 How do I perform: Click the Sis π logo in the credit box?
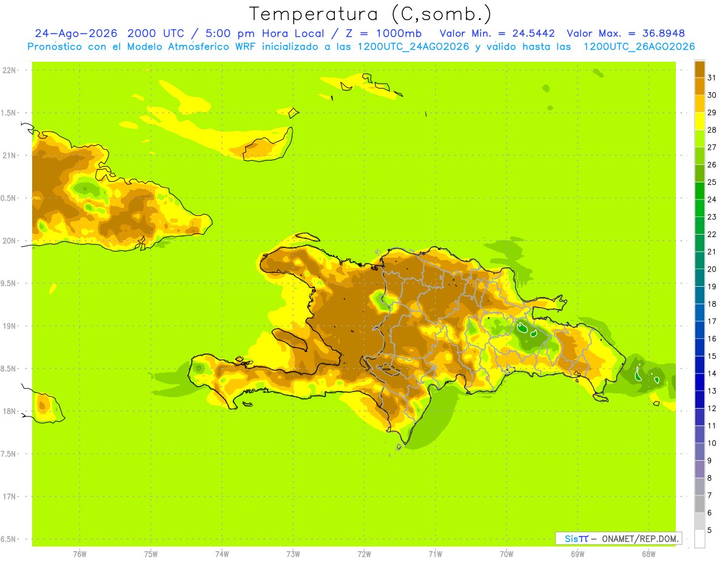[x=576, y=538]
